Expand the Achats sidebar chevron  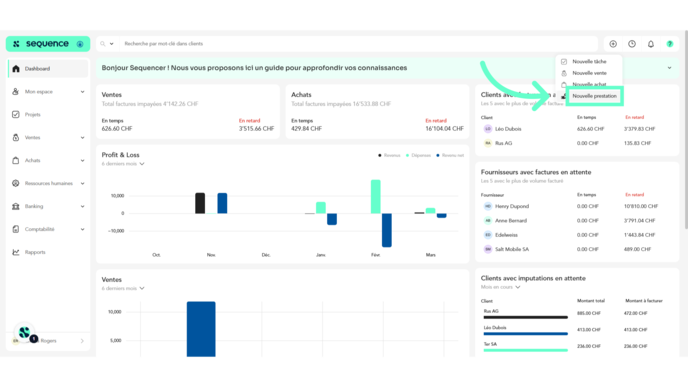click(82, 161)
